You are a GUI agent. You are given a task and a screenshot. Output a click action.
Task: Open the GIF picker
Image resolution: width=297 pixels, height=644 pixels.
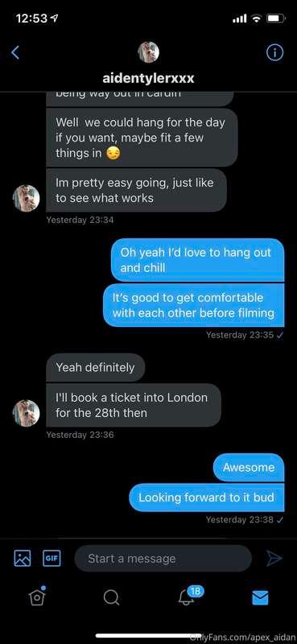pyautogui.click(x=52, y=559)
